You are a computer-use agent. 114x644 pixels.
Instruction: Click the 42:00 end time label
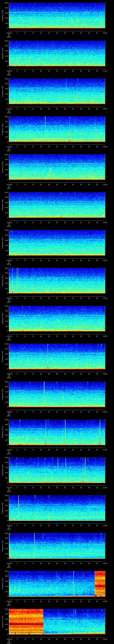coord(105,488)
